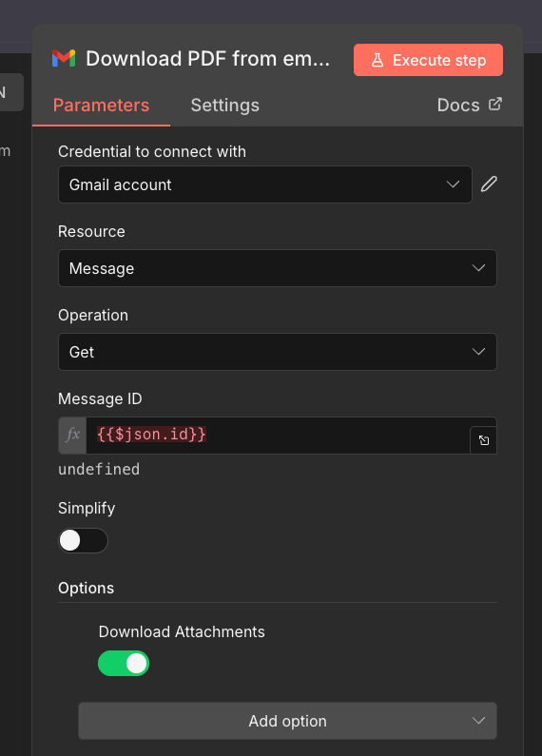
Task: Click the node title Download PDF from em...
Action: click(208, 59)
